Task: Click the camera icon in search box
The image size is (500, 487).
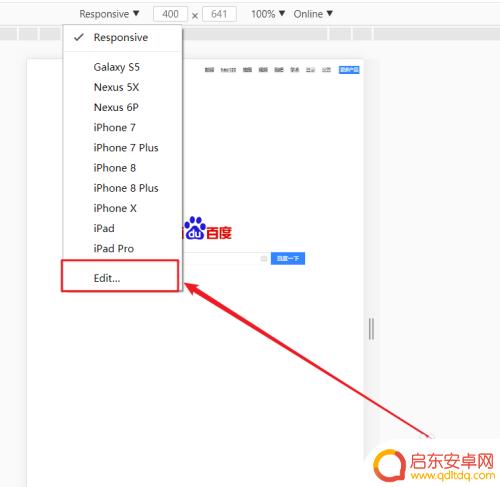Action: pos(264,259)
